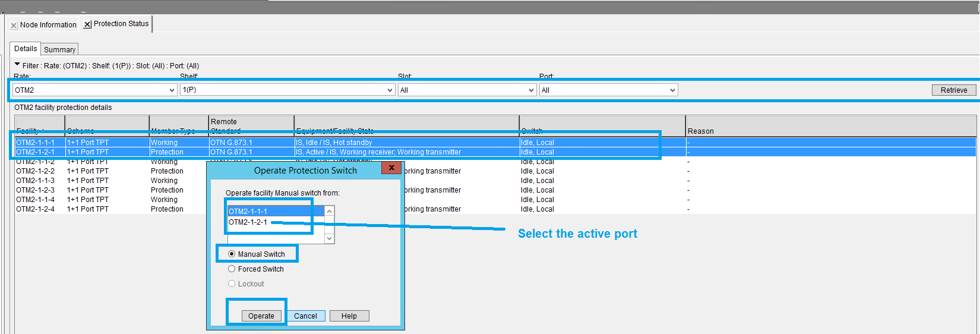Cancel the protection switch dialog
Image resolution: width=980 pixels, height=334 pixels.
click(305, 316)
